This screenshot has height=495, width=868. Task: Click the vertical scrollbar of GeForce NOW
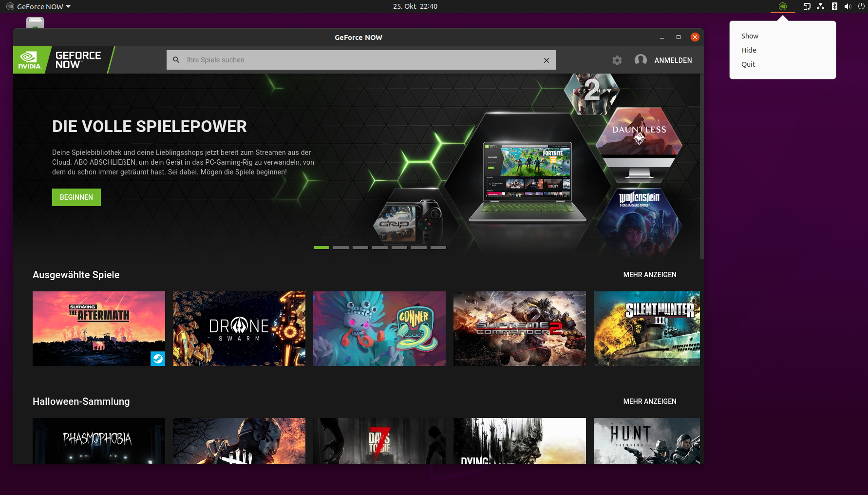702,166
